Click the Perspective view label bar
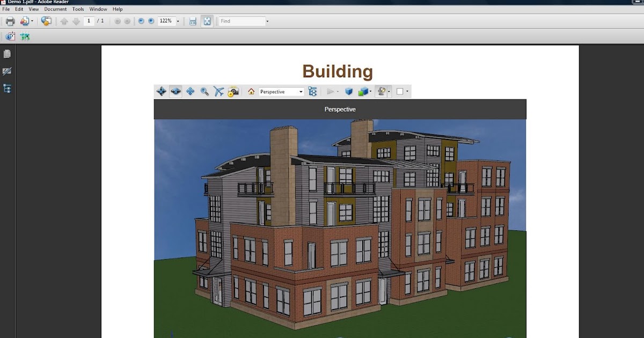Viewport: 644px width, 338px height. point(340,109)
